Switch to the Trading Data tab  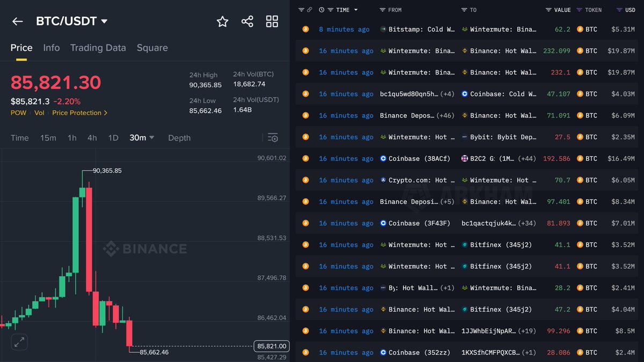tap(98, 48)
